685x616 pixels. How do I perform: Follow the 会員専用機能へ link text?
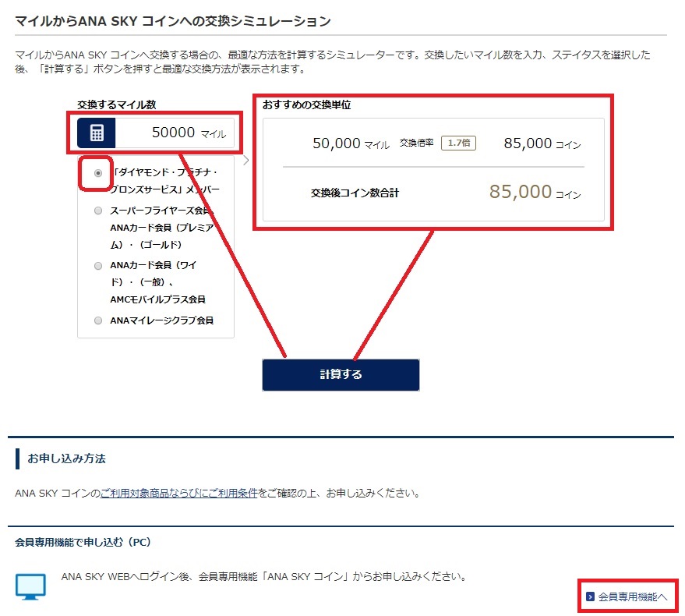pyautogui.click(x=633, y=597)
